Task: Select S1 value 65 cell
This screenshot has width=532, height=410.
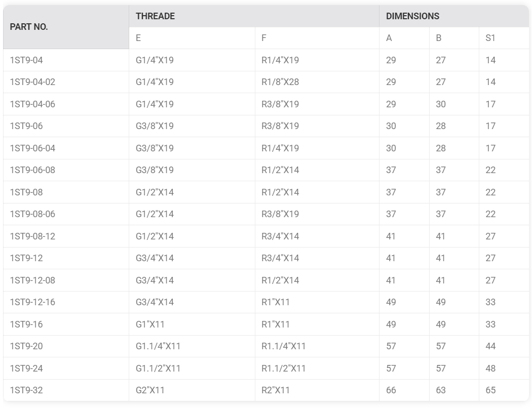Action: (490, 390)
